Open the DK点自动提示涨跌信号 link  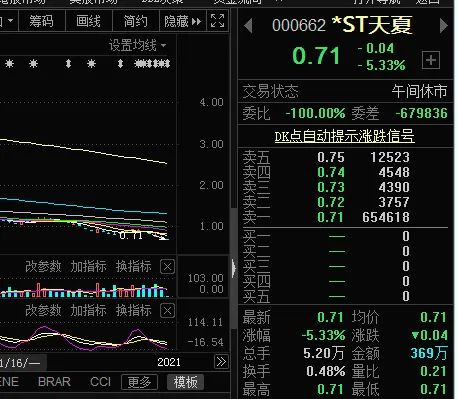[x=345, y=136]
